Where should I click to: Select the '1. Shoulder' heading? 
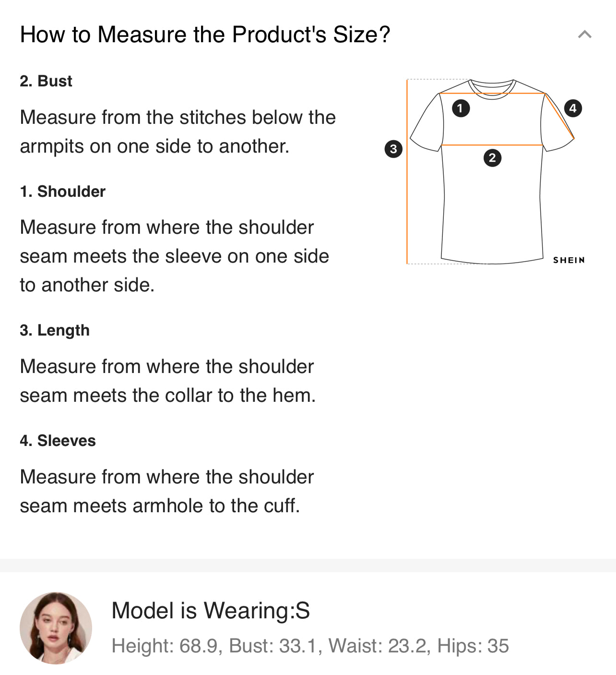[x=62, y=192]
